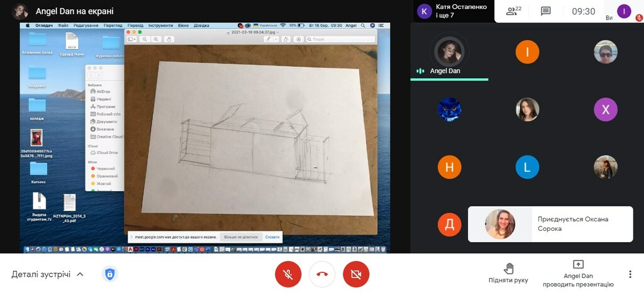644x295 pixels.
Task: Expand the Деталі зустрічі chevron
Action: 80,274
